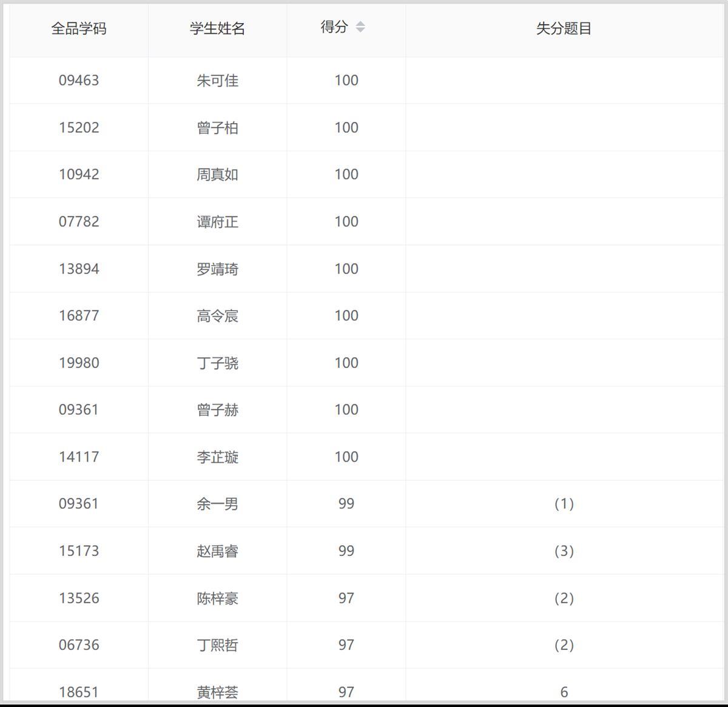Select student name 朱可佳
Viewport: 728px width, 707px height.
217,81
